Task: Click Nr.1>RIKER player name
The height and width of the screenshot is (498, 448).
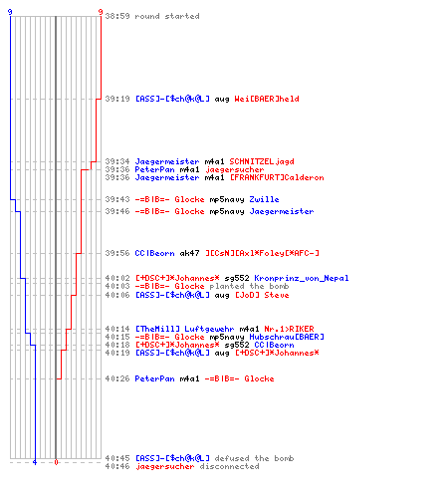Action: [289, 329]
